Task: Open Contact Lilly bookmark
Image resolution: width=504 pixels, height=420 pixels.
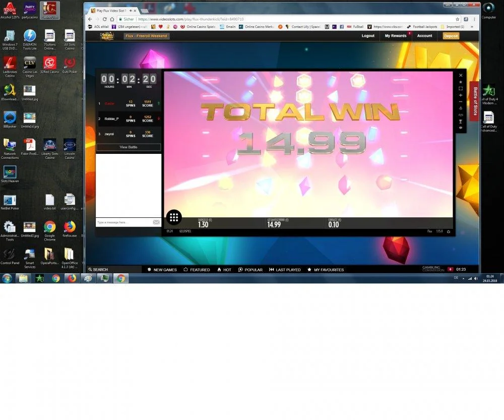Action: point(303,27)
